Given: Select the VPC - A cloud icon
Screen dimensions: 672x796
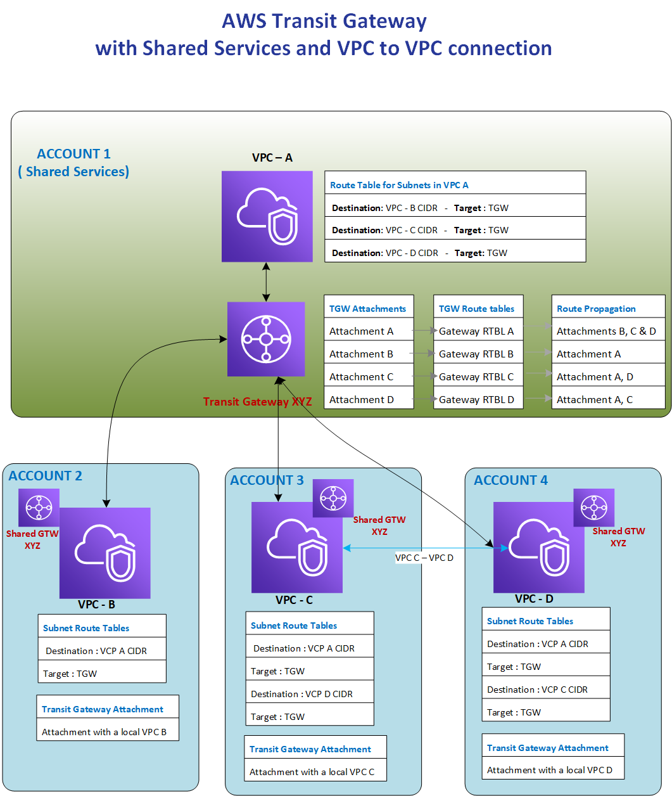Looking at the screenshot, I should (x=267, y=216).
